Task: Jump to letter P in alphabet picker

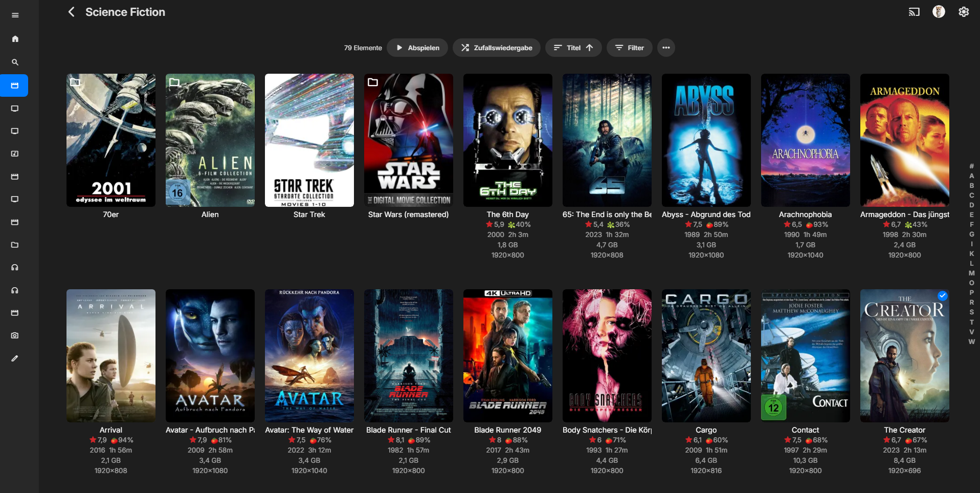Action: pos(971,293)
